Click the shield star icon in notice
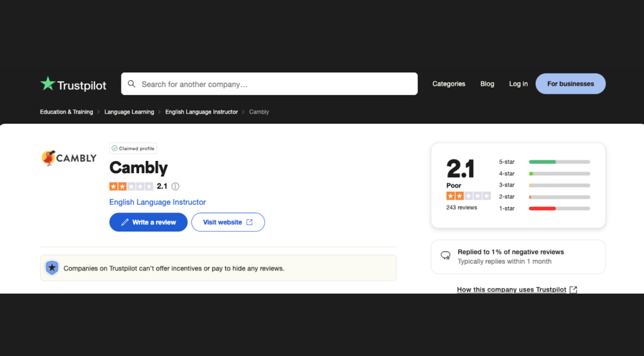Image resolution: width=644 pixels, height=356 pixels. click(52, 268)
